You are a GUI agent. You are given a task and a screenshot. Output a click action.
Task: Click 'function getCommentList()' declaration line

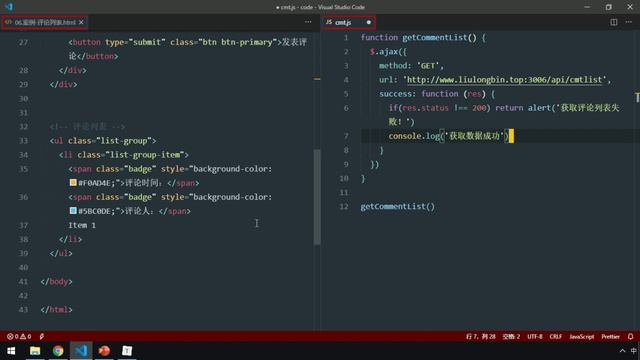pos(423,38)
